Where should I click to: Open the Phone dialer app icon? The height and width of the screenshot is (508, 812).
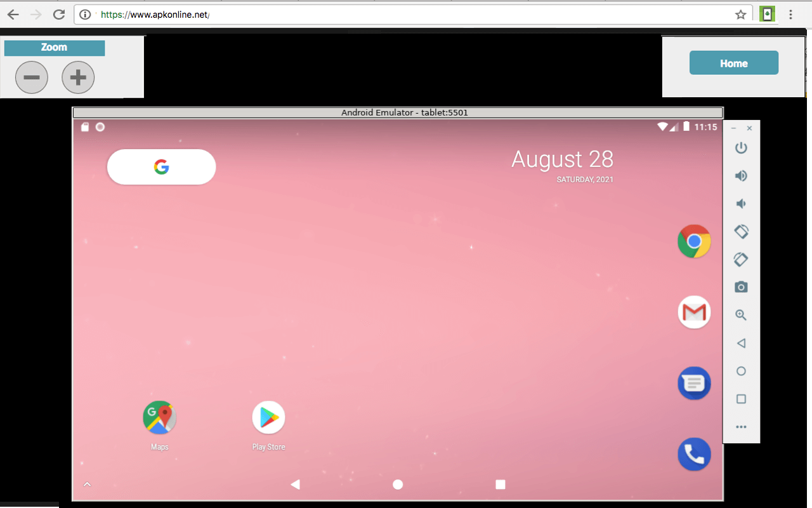[694, 455]
